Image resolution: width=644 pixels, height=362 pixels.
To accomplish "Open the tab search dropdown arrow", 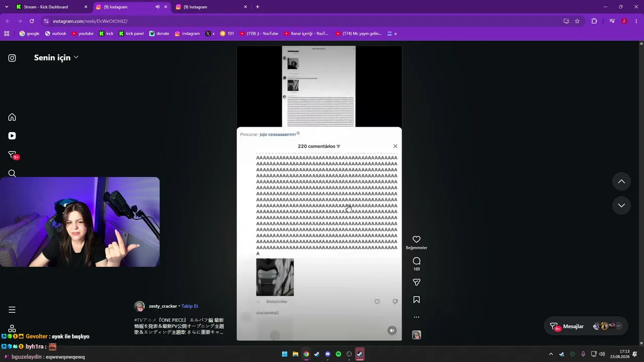I will tap(7, 7).
